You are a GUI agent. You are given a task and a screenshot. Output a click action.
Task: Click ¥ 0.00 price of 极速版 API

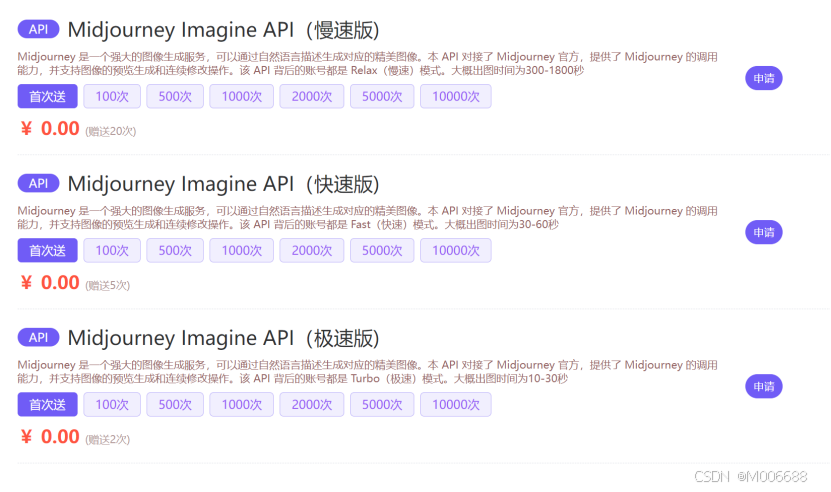(x=50, y=437)
